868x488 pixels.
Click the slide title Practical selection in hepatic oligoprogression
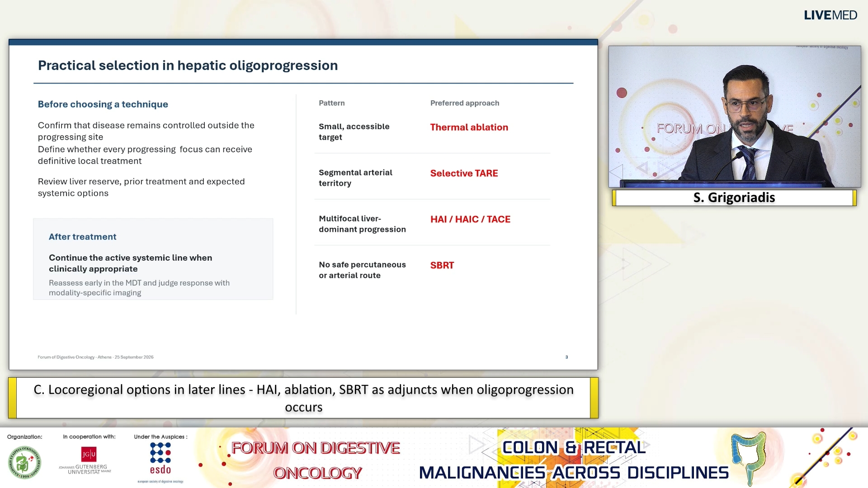point(188,66)
